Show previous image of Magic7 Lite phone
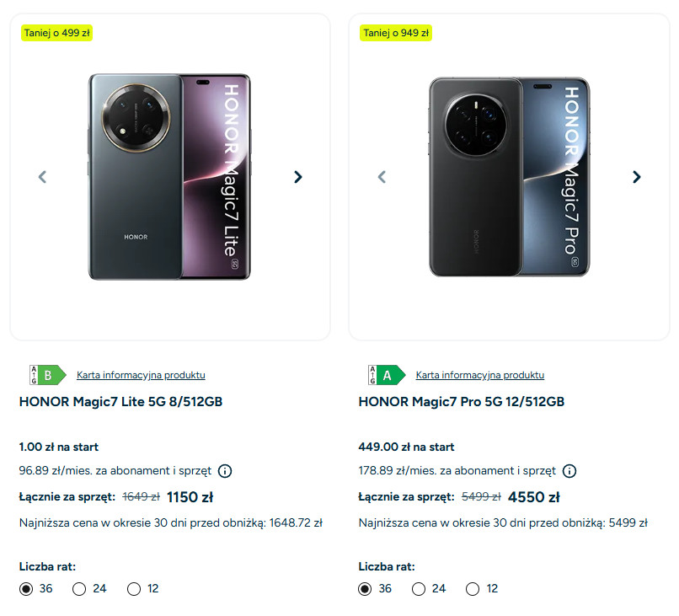This screenshot has width=679, height=616. click(42, 177)
